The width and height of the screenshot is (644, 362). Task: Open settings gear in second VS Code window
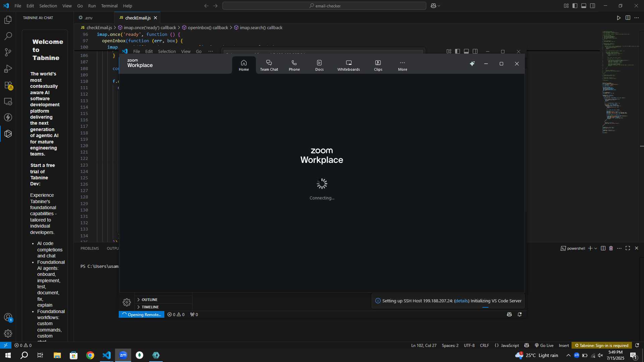[127, 302]
